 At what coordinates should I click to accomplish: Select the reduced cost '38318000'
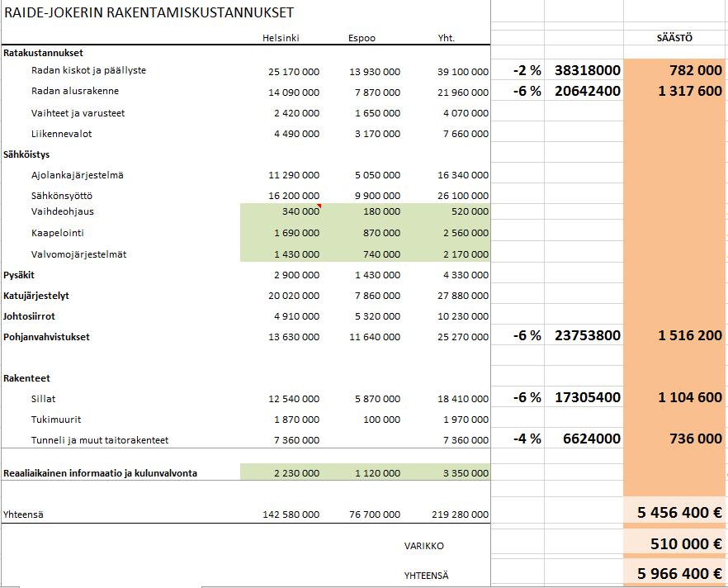pos(588,70)
